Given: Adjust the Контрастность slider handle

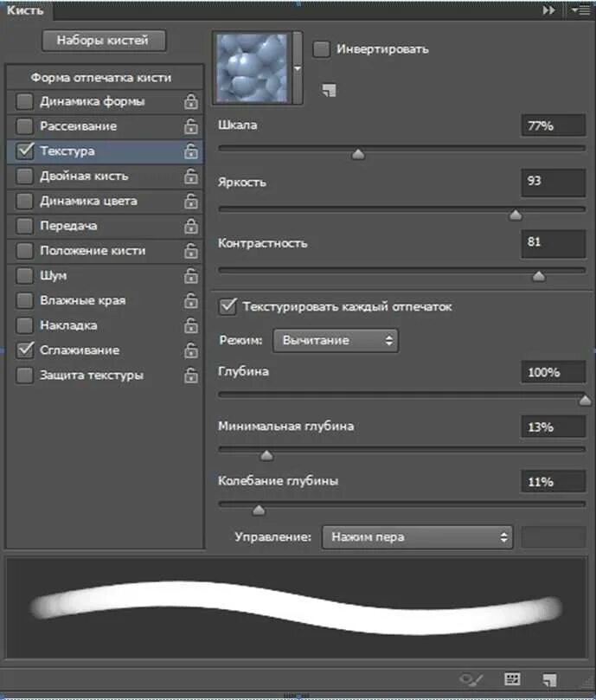Looking at the screenshot, I should coord(539,277).
